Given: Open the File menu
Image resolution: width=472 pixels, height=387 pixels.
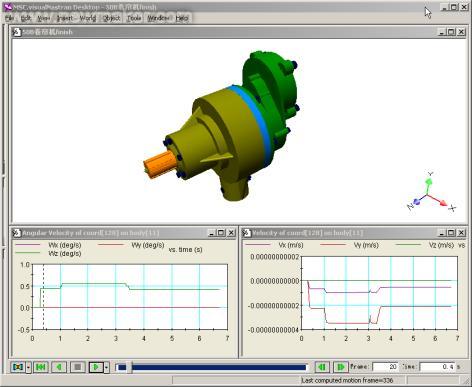Looking at the screenshot, I should click(10, 18).
